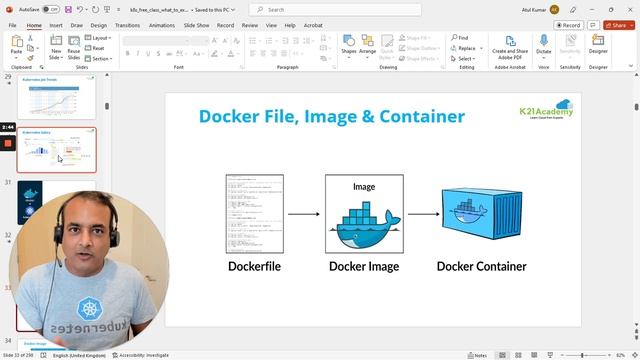Start Slide Show from status bar

(550, 356)
